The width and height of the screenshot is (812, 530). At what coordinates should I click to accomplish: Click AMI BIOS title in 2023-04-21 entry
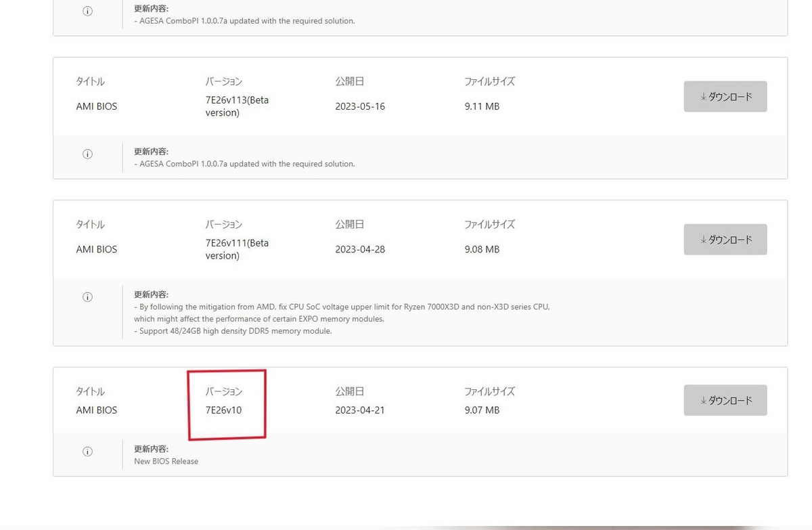click(96, 410)
